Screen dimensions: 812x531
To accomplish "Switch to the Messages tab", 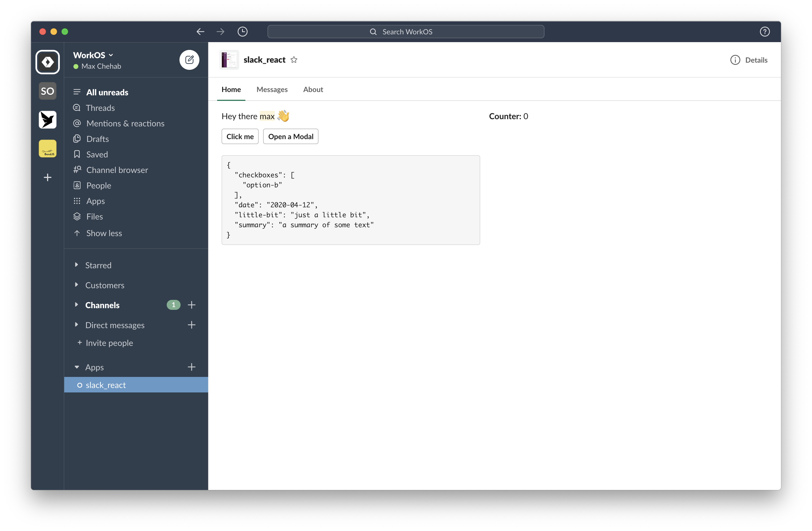I will point(272,90).
